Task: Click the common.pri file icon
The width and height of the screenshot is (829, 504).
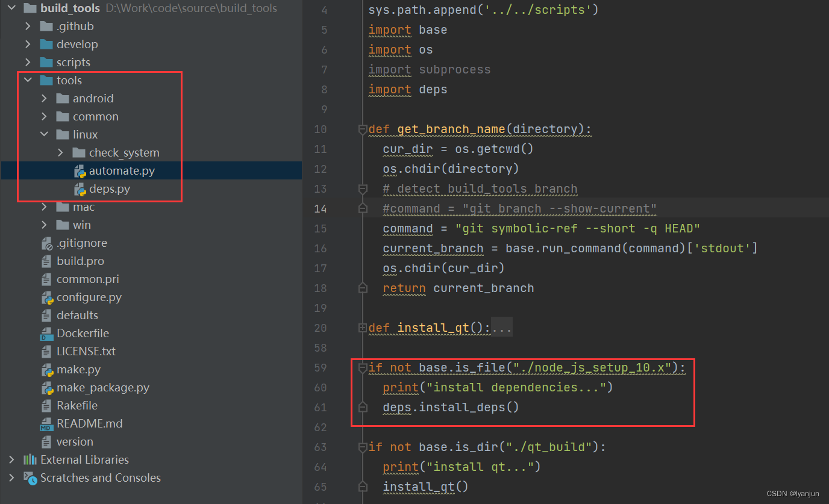Action: pyautogui.click(x=47, y=279)
